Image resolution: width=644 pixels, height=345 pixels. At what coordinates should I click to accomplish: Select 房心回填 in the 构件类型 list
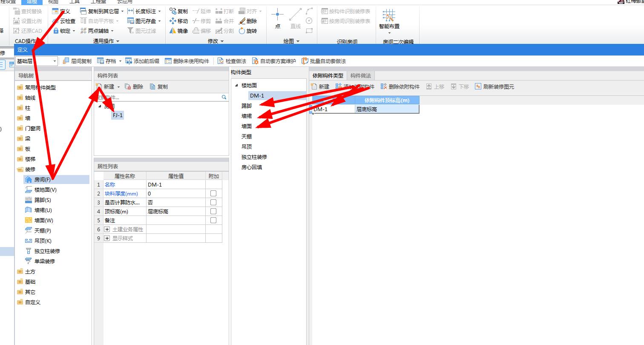tap(252, 167)
